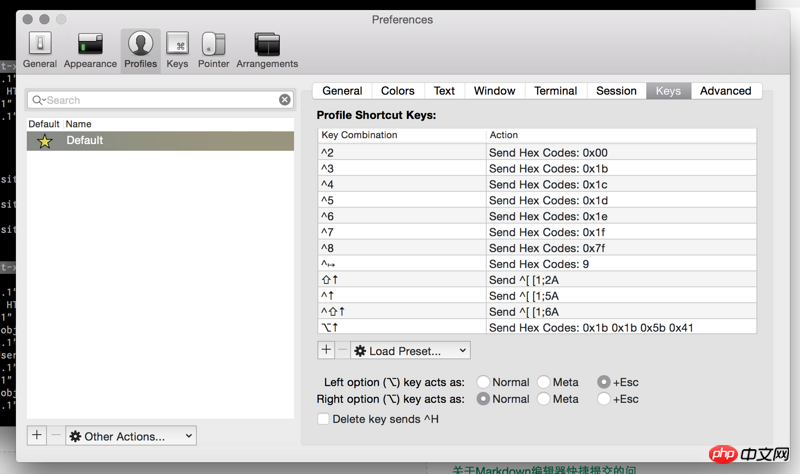The width and height of the screenshot is (800, 474).
Task: Add a new profile with plus button
Action: pyautogui.click(x=37, y=435)
